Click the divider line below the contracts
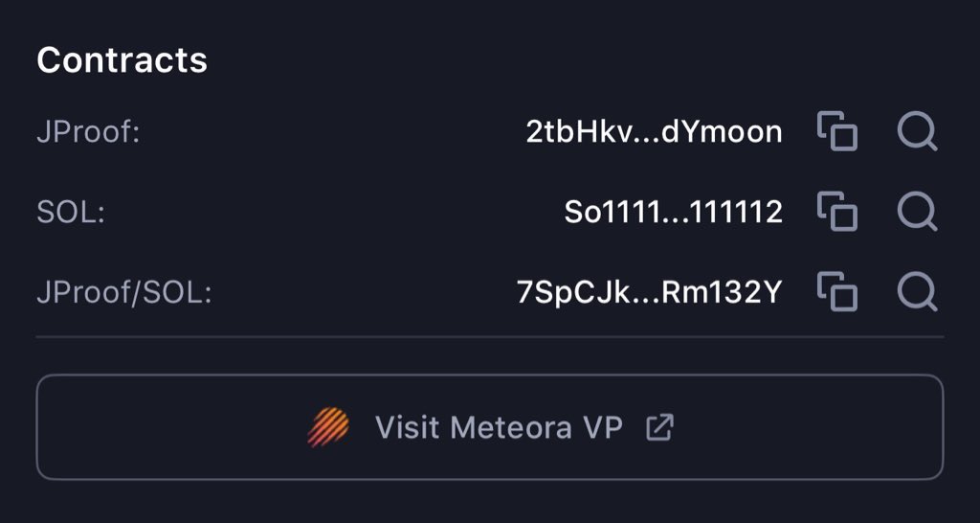Image resolution: width=980 pixels, height=523 pixels. [x=490, y=337]
